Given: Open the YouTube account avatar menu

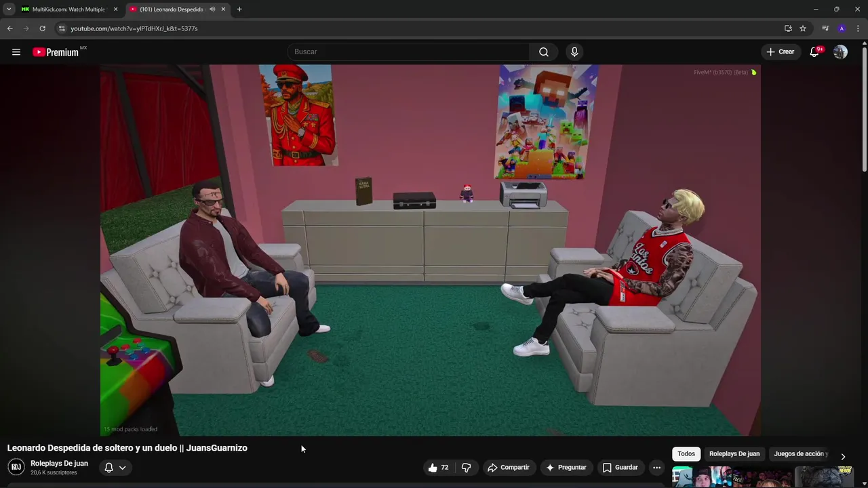Looking at the screenshot, I should point(840,52).
